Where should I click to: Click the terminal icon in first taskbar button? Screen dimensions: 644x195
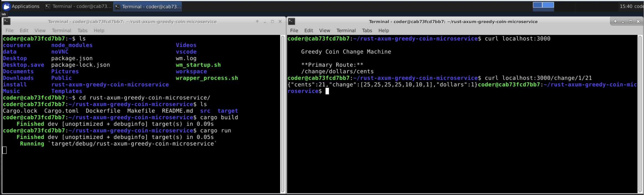click(x=48, y=6)
